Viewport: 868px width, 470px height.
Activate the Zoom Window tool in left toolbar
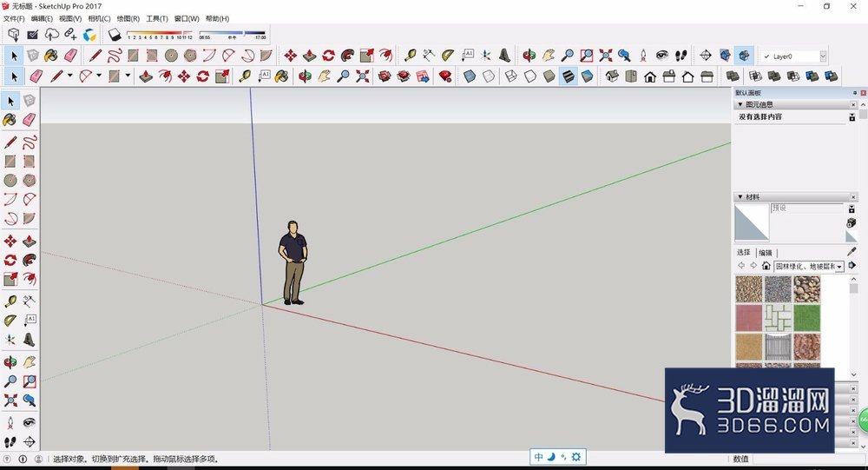(x=30, y=381)
